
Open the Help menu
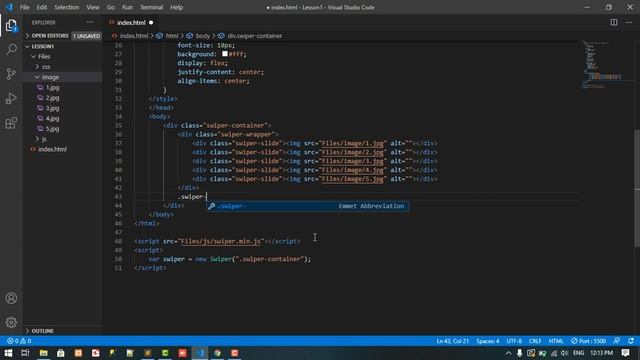click(x=176, y=7)
